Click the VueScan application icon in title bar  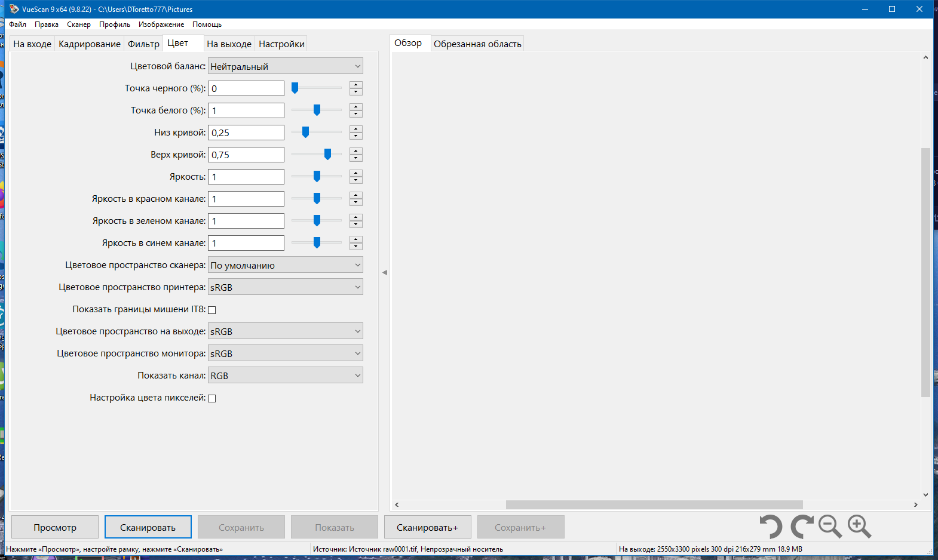(14, 9)
